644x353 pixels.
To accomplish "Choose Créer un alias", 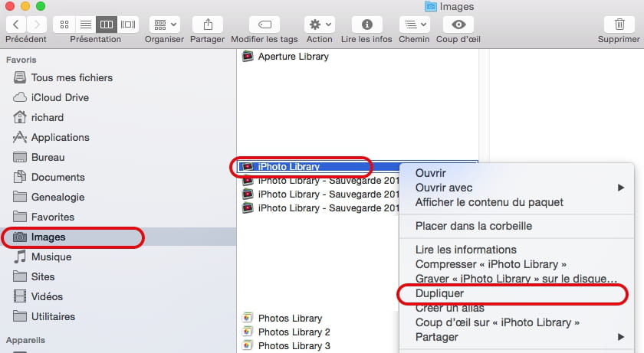I will (x=517, y=308).
